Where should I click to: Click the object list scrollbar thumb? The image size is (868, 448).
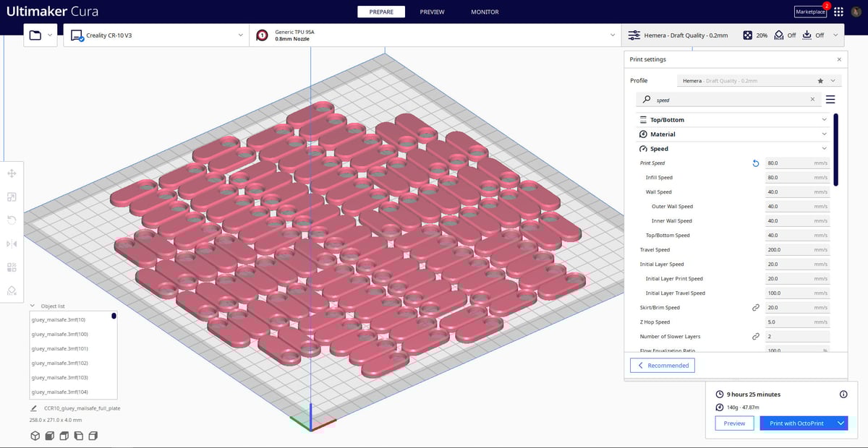114,316
